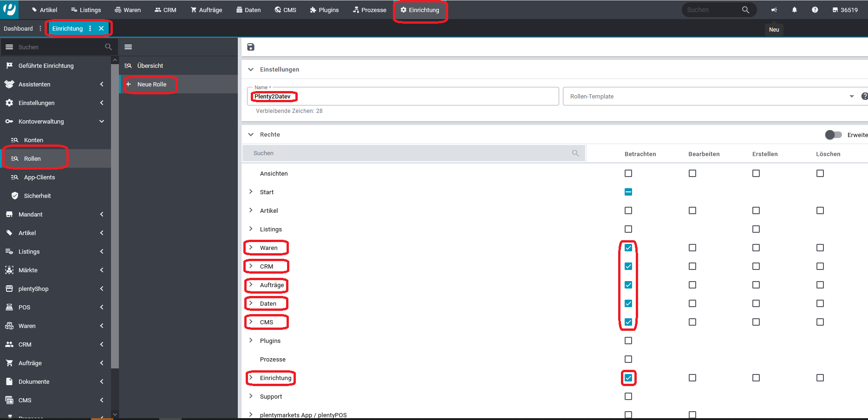The height and width of the screenshot is (420, 868).
Task: Open the notifications bell icon
Action: pos(794,10)
